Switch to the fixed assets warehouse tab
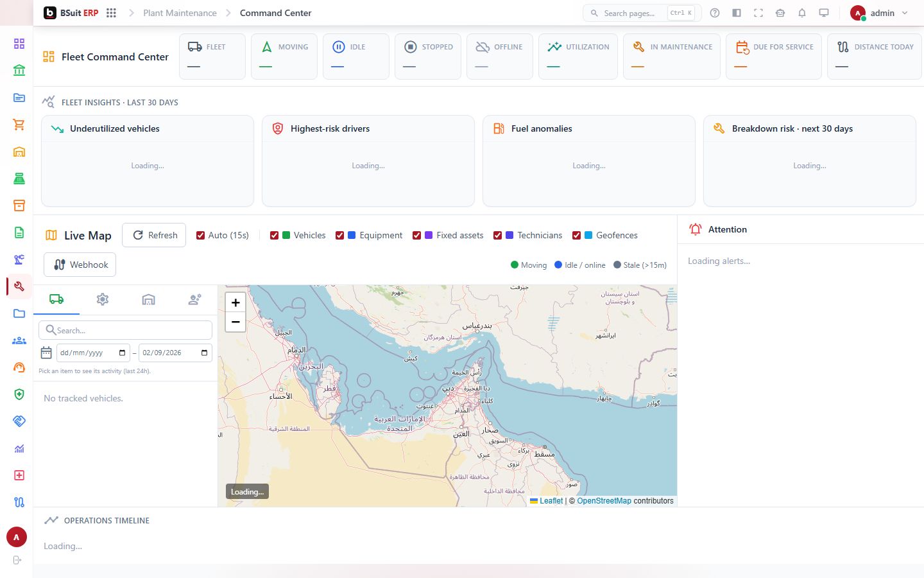Screen dimensions: 924x578 149,299
